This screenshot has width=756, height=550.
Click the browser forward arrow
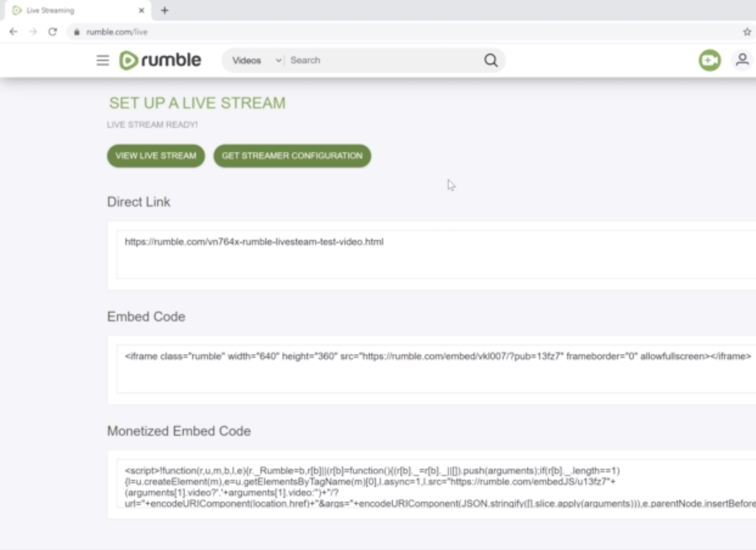click(x=33, y=32)
